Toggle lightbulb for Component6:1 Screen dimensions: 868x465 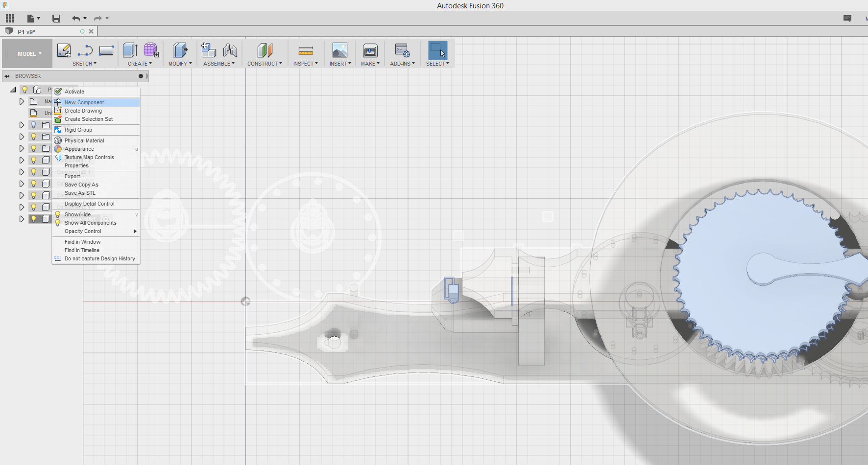[33, 219]
